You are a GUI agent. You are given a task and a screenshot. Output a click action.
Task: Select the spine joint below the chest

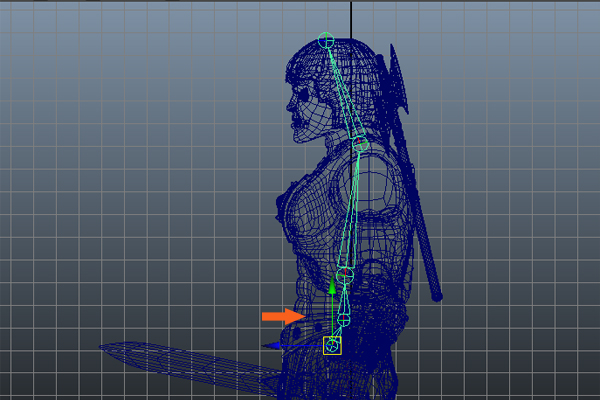[345, 274]
